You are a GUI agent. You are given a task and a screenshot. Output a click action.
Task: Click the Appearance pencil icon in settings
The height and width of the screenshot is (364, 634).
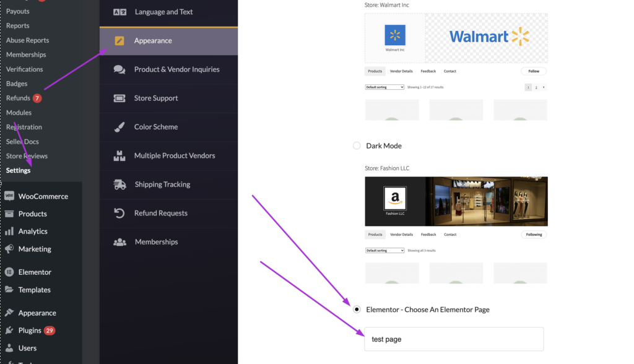tap(119, 40)
